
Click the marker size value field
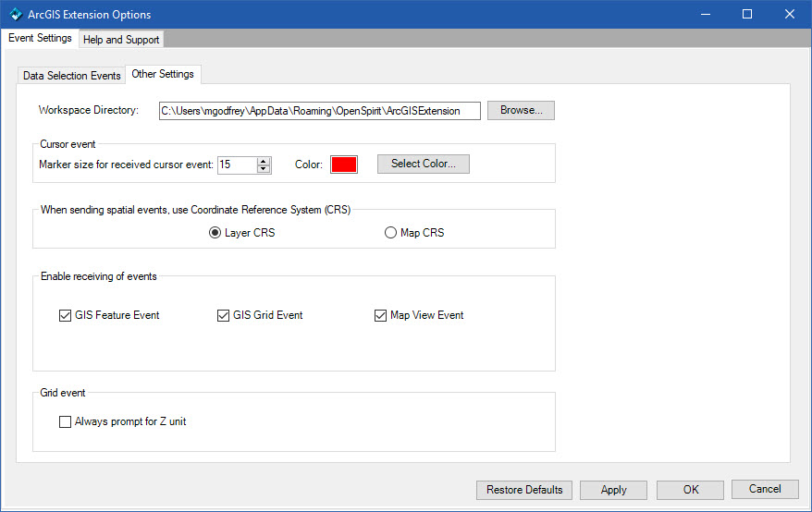237,165
